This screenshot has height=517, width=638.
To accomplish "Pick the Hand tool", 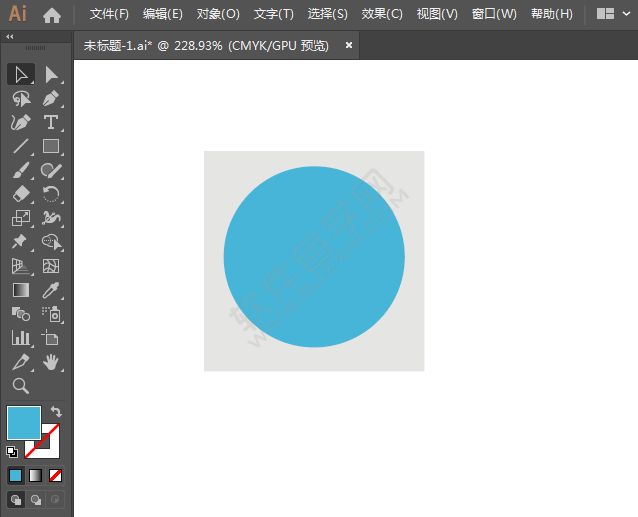I will 51,362.
